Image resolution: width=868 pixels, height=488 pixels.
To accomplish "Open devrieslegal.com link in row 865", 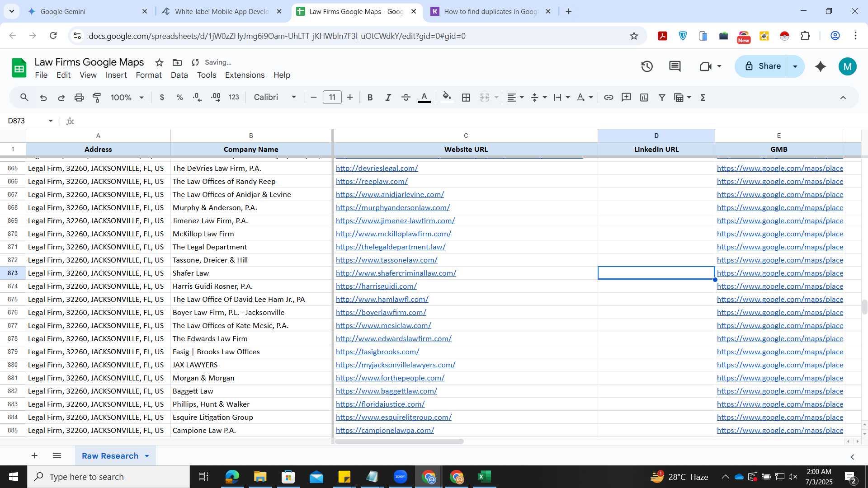I will point(377,168).
